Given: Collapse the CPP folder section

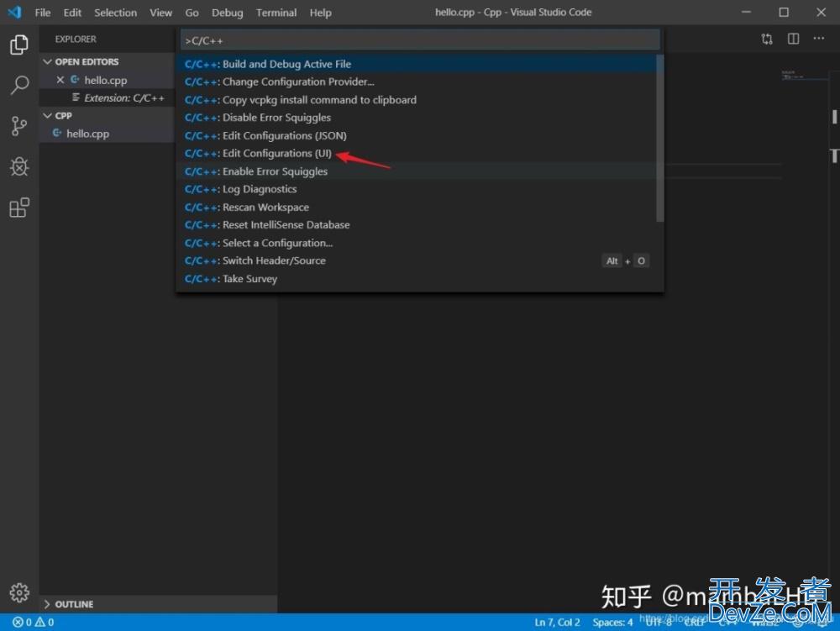Looking at the screenshot, I should click(x=48, y=116).
